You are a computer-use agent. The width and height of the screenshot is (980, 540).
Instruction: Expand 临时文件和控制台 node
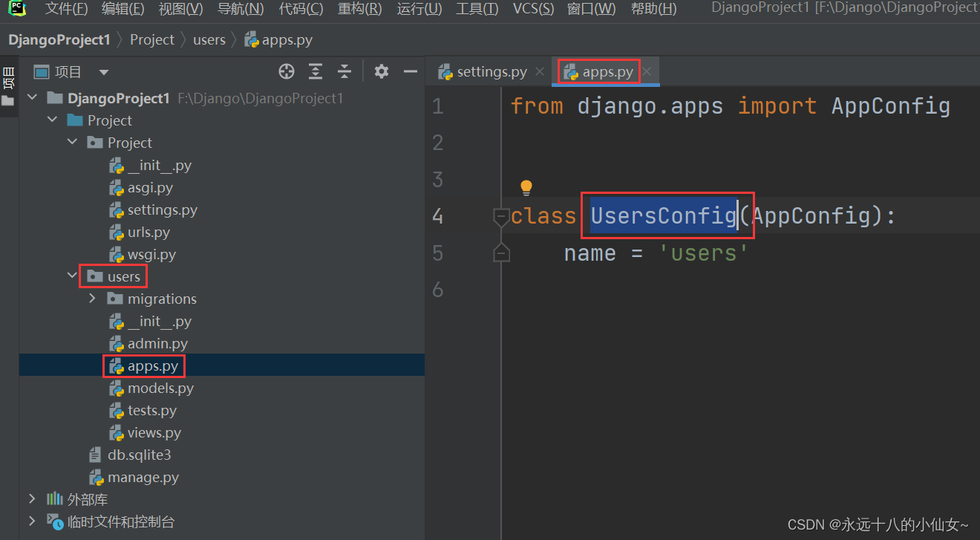pyautogui.click(x=32, y=521)
